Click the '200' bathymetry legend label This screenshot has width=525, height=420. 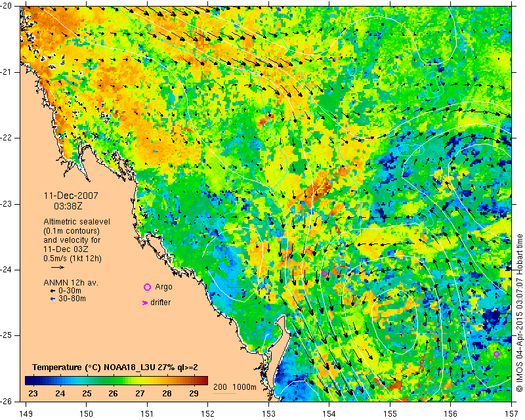(220, 387)
